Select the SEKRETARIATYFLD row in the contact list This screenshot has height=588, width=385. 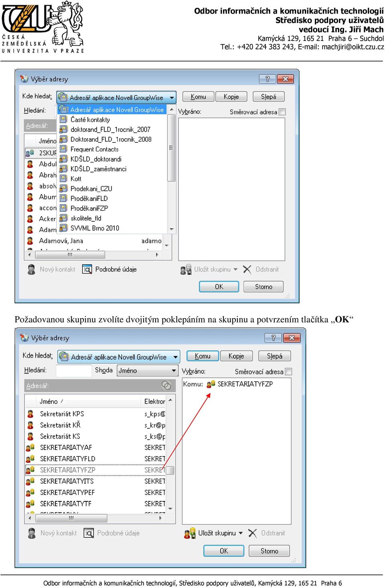[96, 458]
